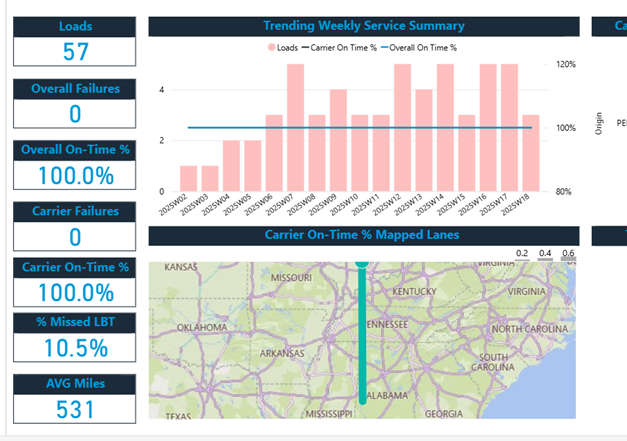Click the AVG Miles card showing 531
This screenshot has height=441, width=627.
coord(75,409)
